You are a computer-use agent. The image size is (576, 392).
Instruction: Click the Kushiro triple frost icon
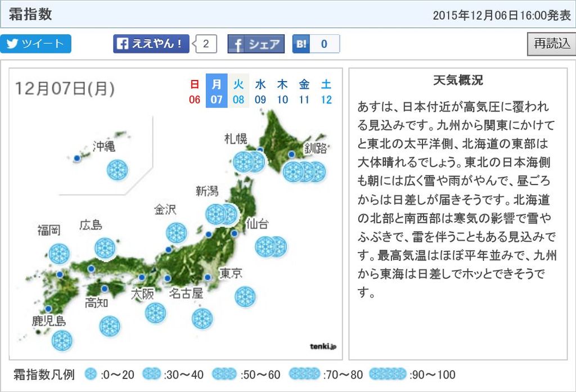tap(304, 172)
